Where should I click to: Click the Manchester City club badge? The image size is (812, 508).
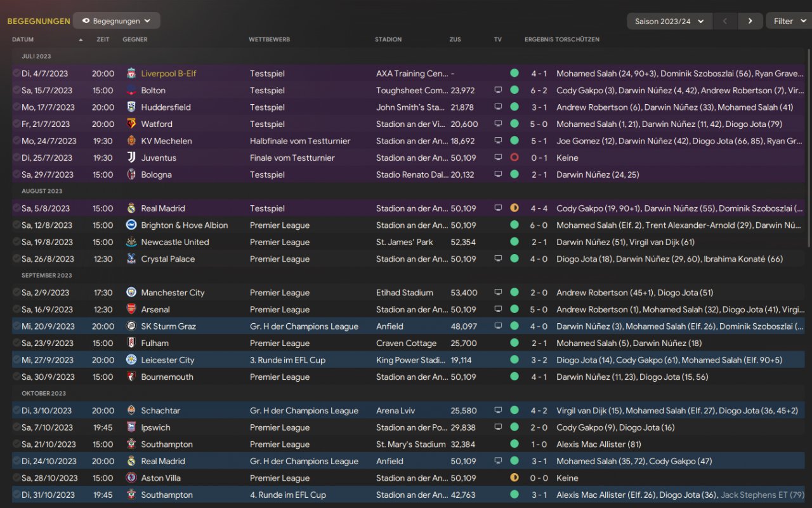pos(131,293)
